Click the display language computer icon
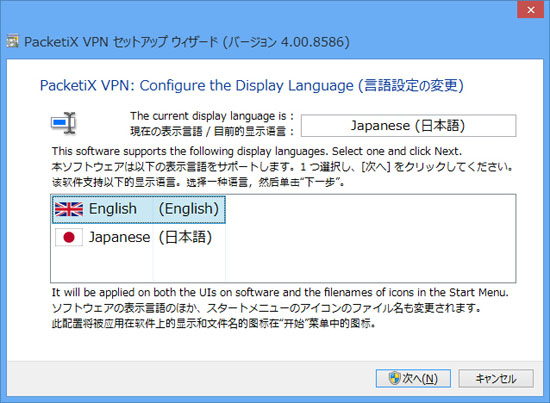The width and height of the screenshot is (550, 403). tap(63, 123)
